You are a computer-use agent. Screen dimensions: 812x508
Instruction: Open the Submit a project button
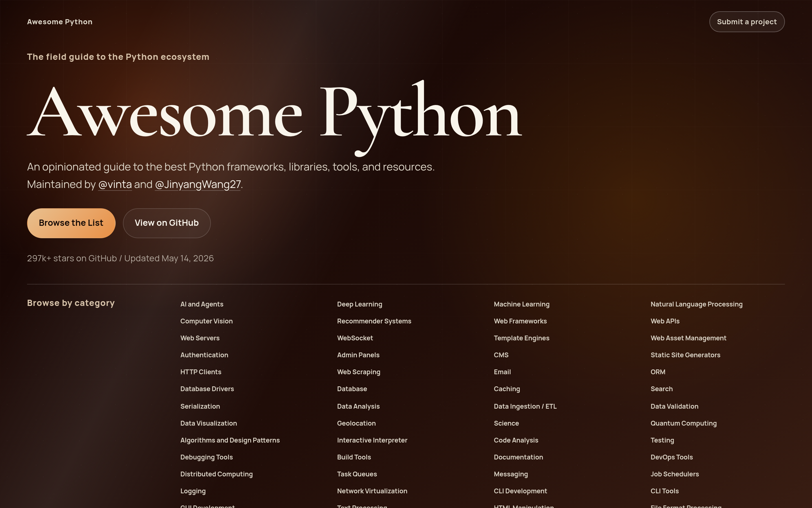(x=747, y=22)
